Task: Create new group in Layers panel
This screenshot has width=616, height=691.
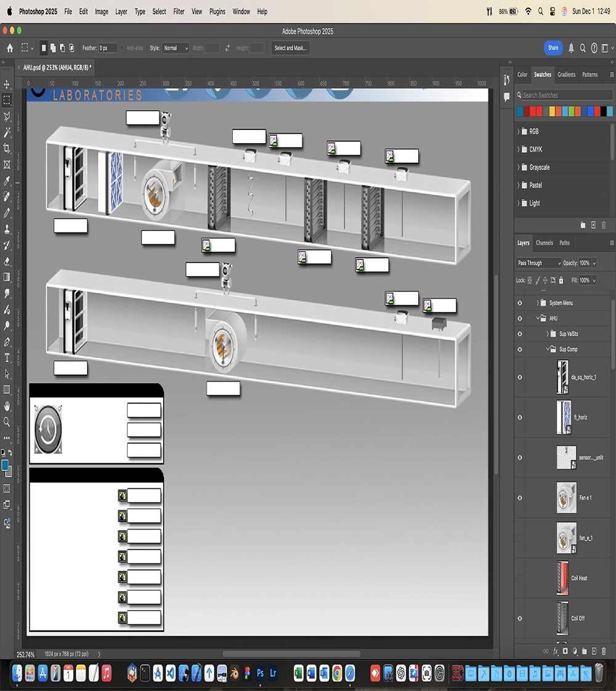Action: pos(585,652)
